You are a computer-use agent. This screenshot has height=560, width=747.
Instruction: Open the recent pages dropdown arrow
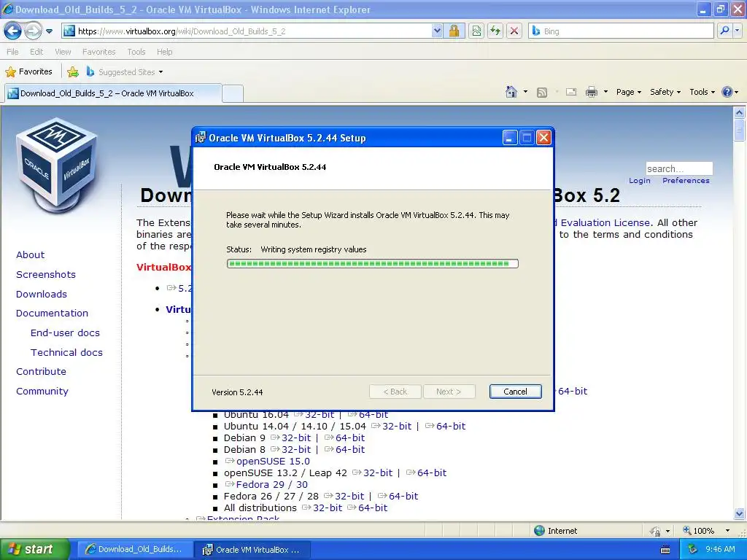tap(49, 31)
